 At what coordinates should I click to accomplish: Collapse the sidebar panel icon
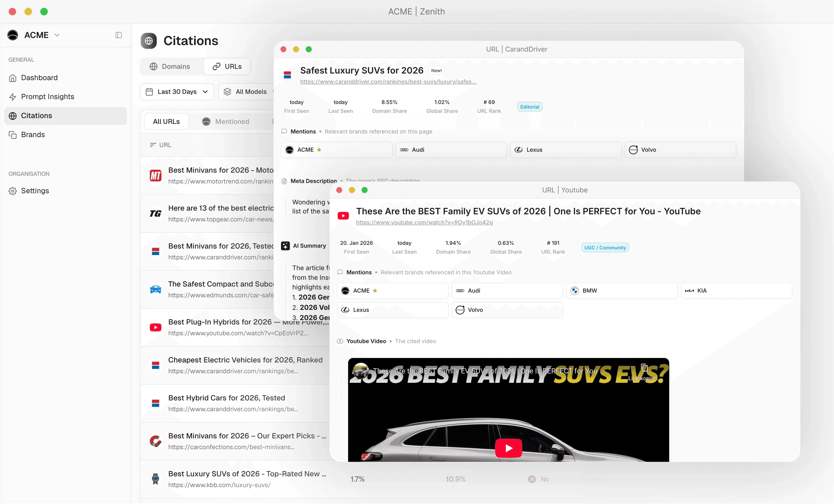click(118, 35)
